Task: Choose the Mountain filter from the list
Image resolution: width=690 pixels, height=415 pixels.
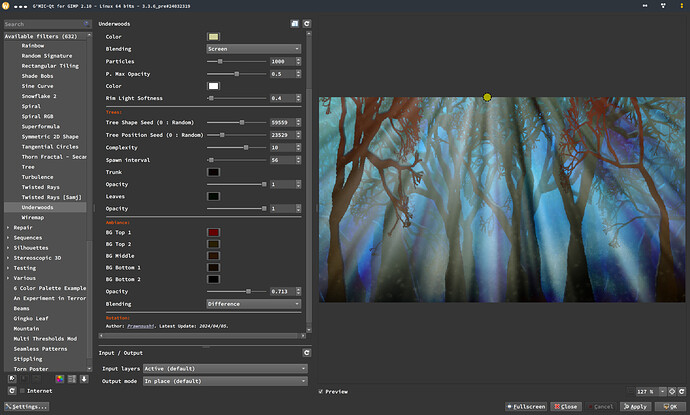Action: (x=27, y=328)
